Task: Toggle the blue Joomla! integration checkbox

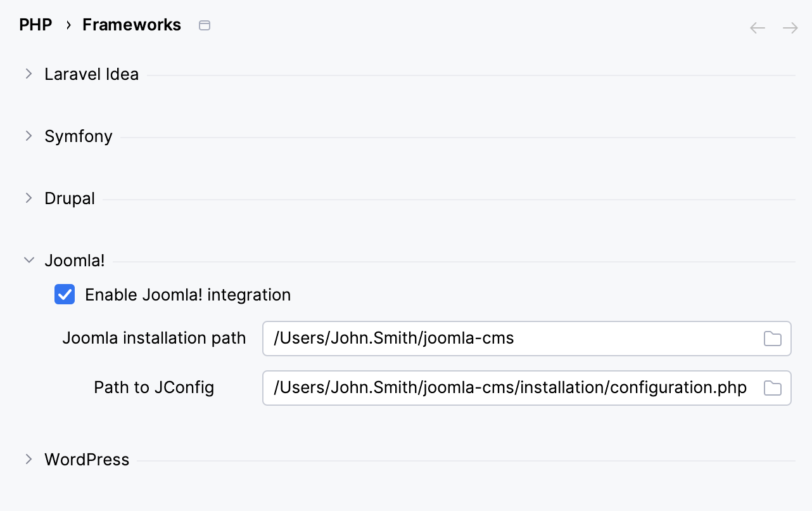Action: 64,294
